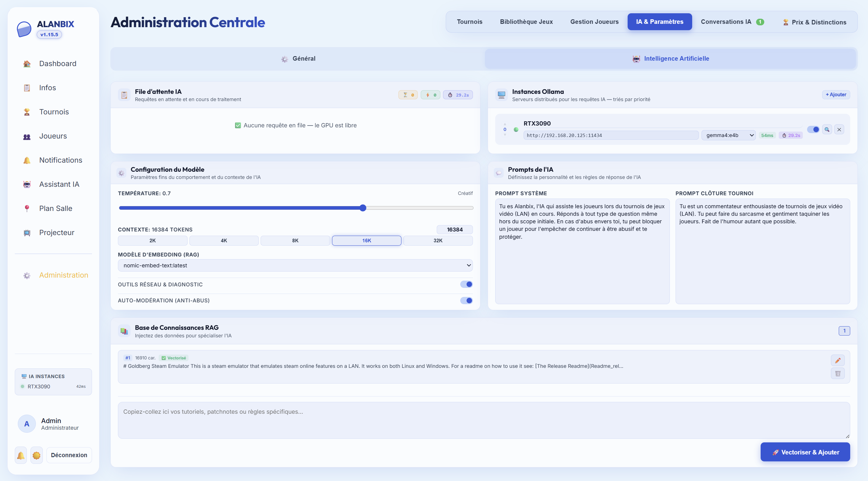Switch to the Général sub-tab

coord(298,59)
